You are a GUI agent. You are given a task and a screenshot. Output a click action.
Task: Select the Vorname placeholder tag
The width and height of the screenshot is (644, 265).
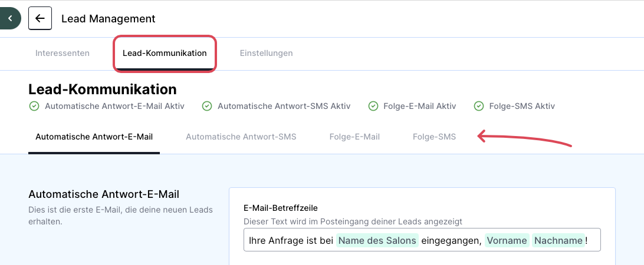507,240
